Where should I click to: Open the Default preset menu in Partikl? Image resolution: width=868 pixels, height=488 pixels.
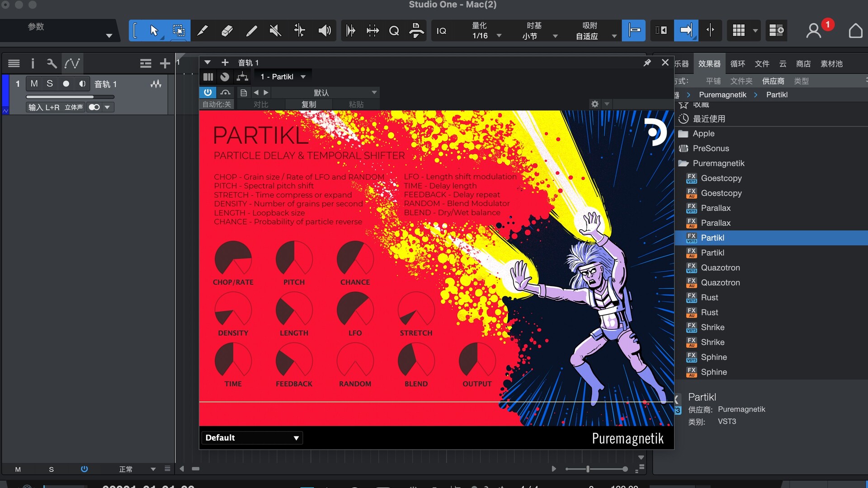click(252, 438)
